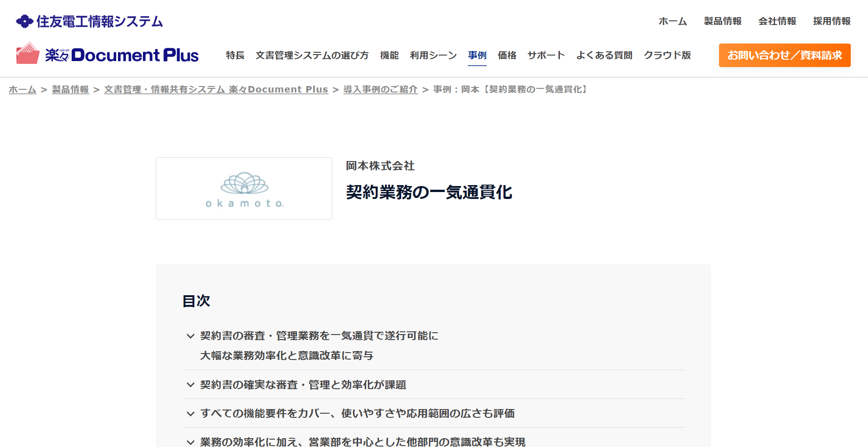Open the 特長 navigation menu item
Image resolution: width=868 pixels, height=447 pixels.
235,55
